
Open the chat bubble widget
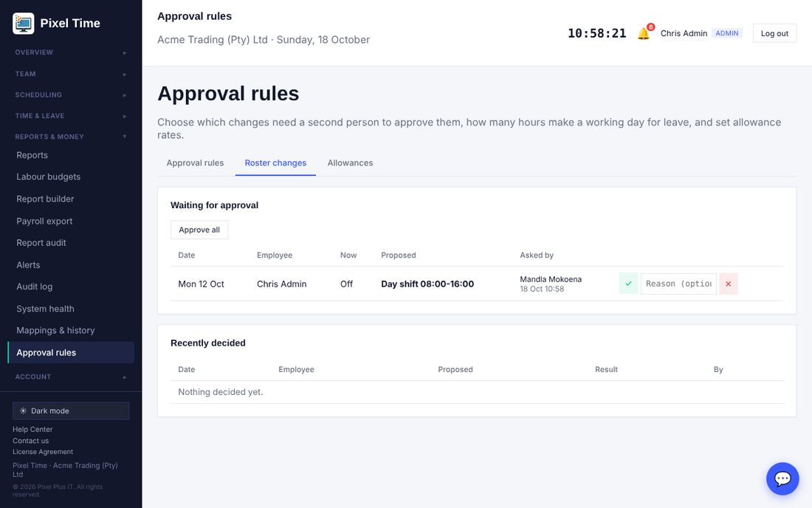pyautogui.click(x=782, y=478)
